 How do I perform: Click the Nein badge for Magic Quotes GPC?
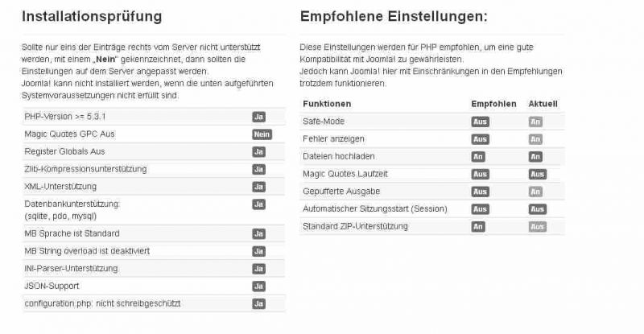(x=262, y=134)
